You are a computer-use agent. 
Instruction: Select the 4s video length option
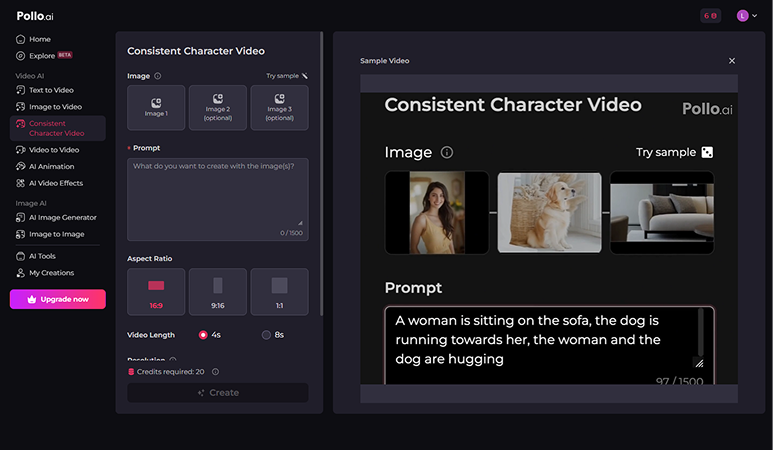click(210, 335)
